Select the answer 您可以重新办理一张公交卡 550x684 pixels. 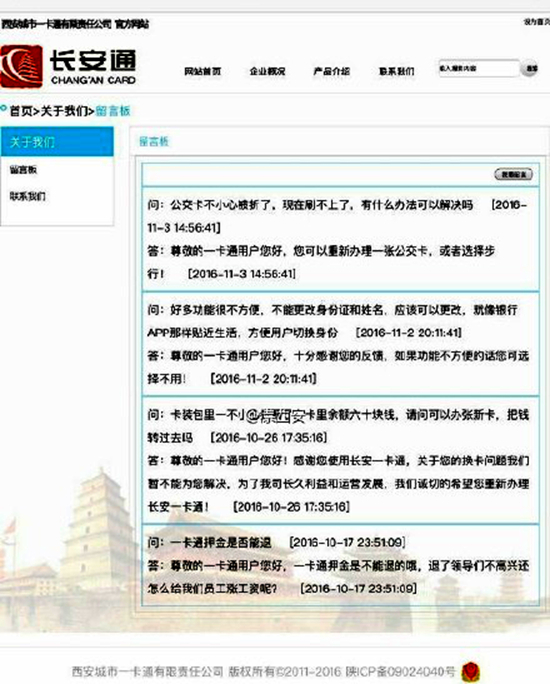point(321,262)
